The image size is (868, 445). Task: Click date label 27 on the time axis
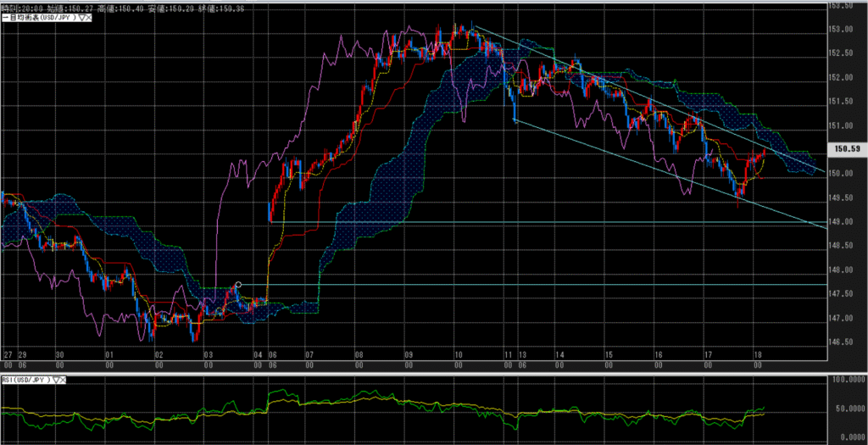(8, 353)
